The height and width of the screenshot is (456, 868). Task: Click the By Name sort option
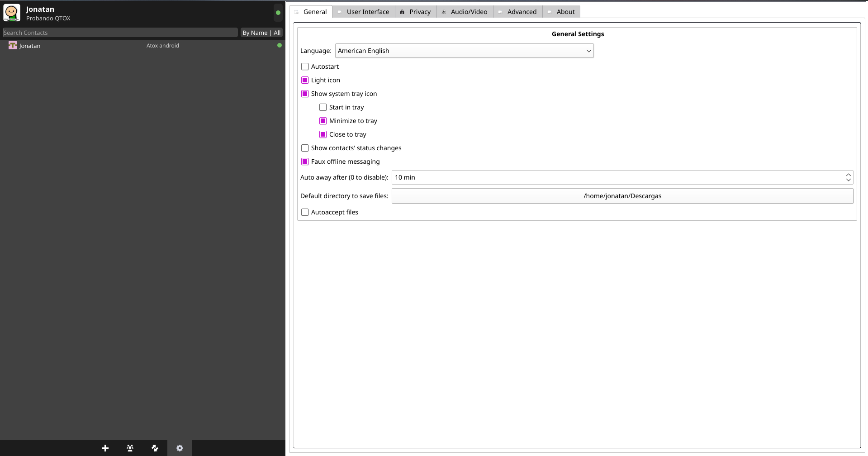(x=256, y=33)
